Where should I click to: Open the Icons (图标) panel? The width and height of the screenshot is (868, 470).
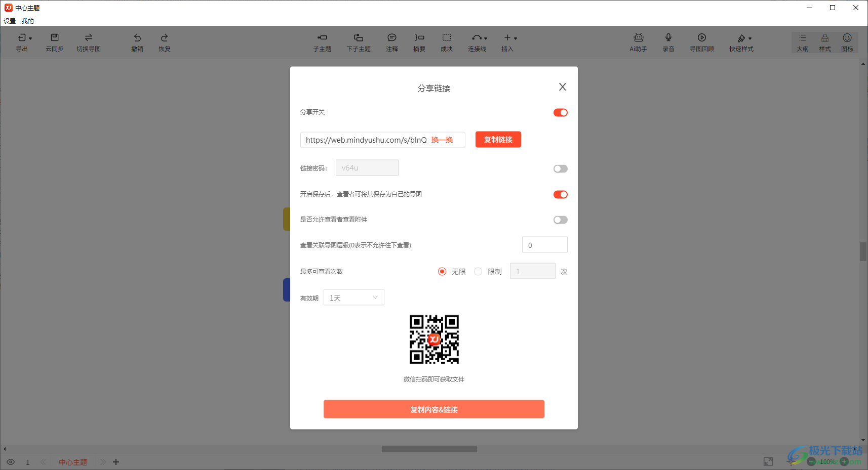pyautogui.click(x=847, y=42)
